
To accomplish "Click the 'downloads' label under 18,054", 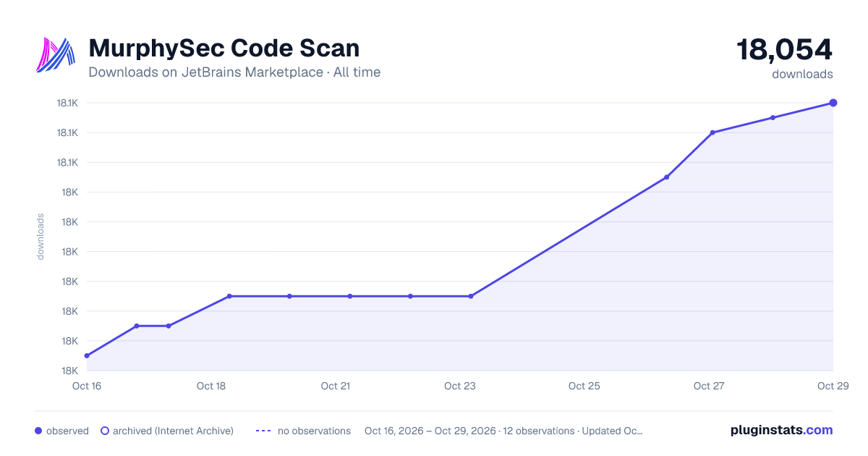I will click(802, 74).
